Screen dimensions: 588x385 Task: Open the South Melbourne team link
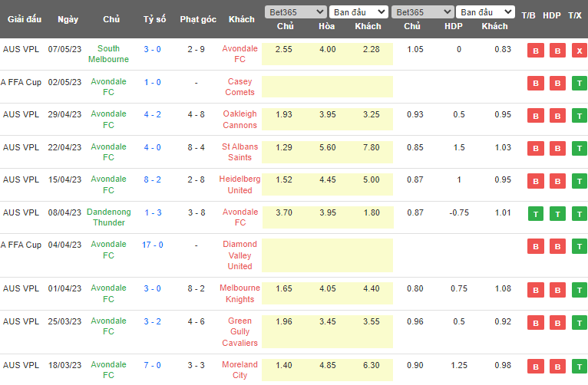(108, 54)
